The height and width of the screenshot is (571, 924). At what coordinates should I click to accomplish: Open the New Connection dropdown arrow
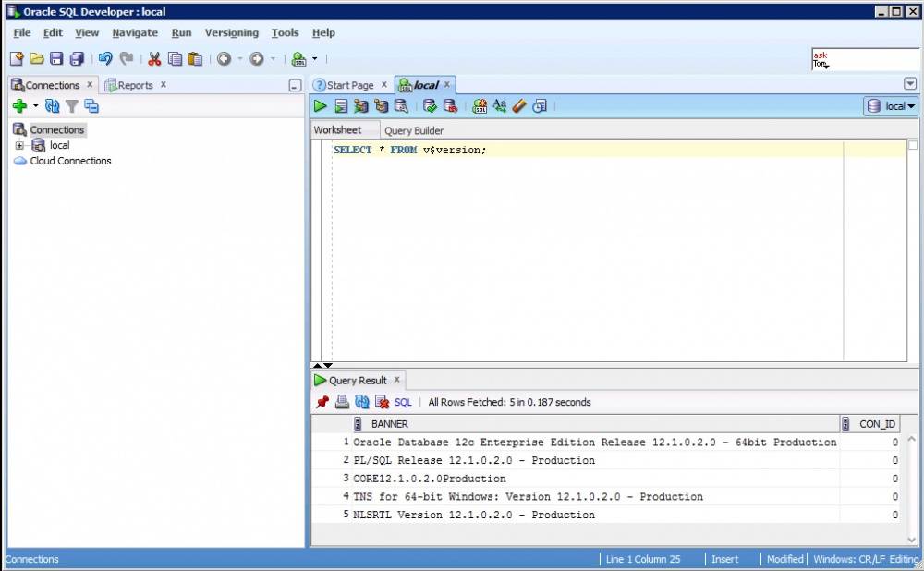[x=35, y=106]
